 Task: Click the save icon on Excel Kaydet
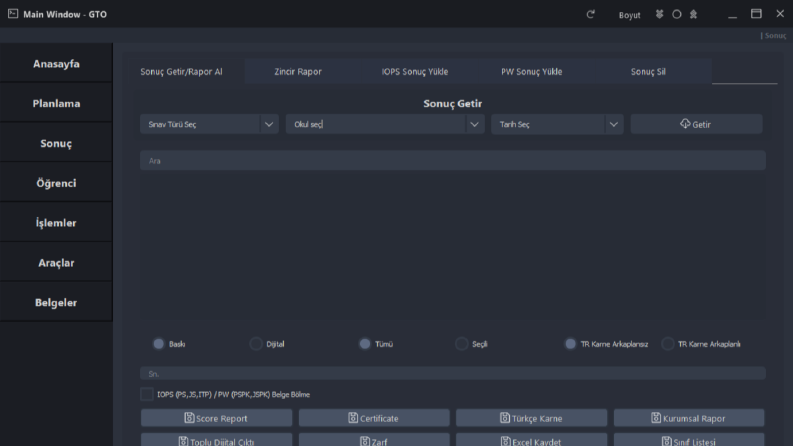pyautogui.click(x=506, y=441)
